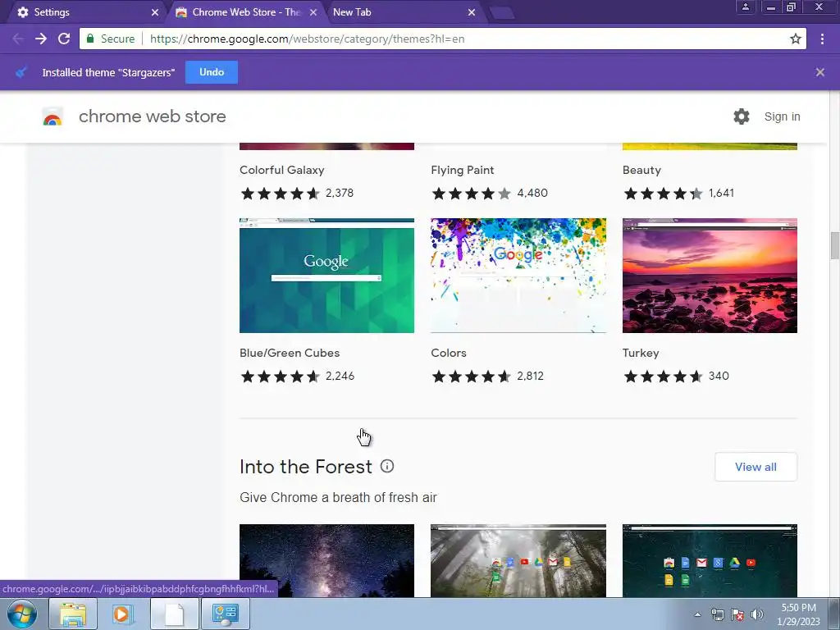The width and height of the screenshot is (840, 630).
Task: Open File Explorer from the taskbar
Action: pyautogui.click(x=73, y=614)
